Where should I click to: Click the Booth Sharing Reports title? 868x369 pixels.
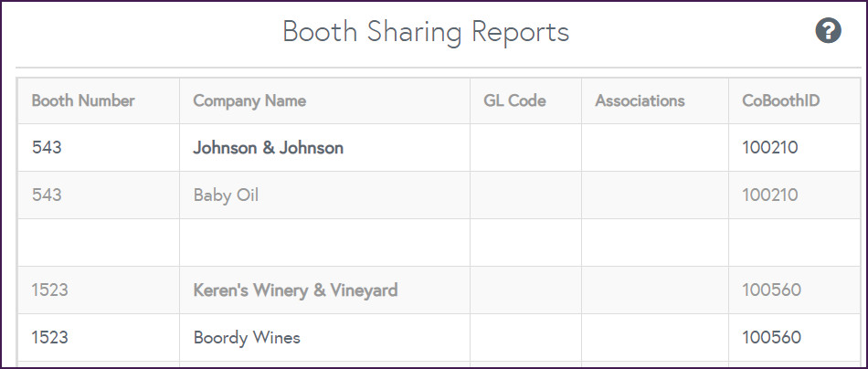426,32
